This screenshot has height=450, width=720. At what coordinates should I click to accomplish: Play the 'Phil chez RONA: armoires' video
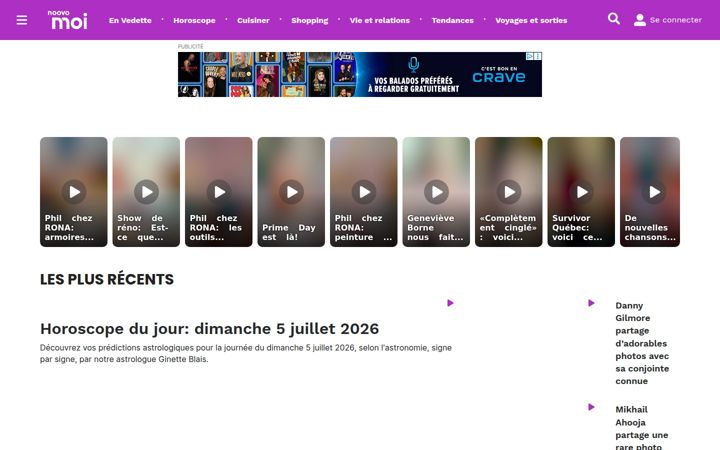74,191
